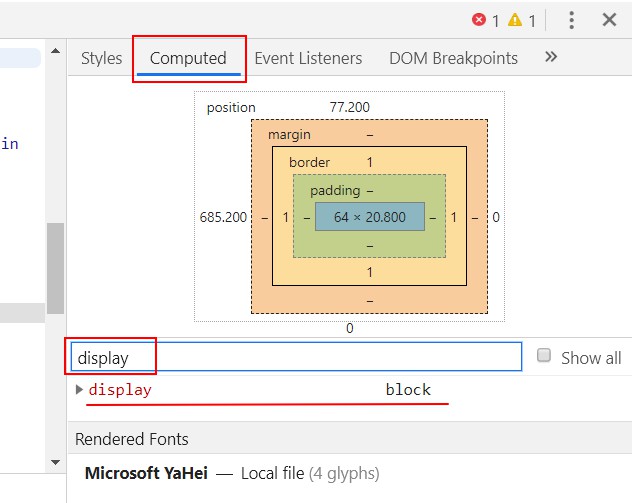Open the DevTools three-dot menu
This screenshot has height=503, width=632.
571,20
